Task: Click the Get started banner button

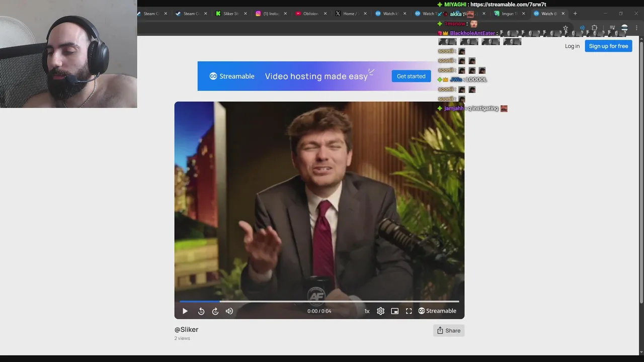Action: click(x=411, y=76)
